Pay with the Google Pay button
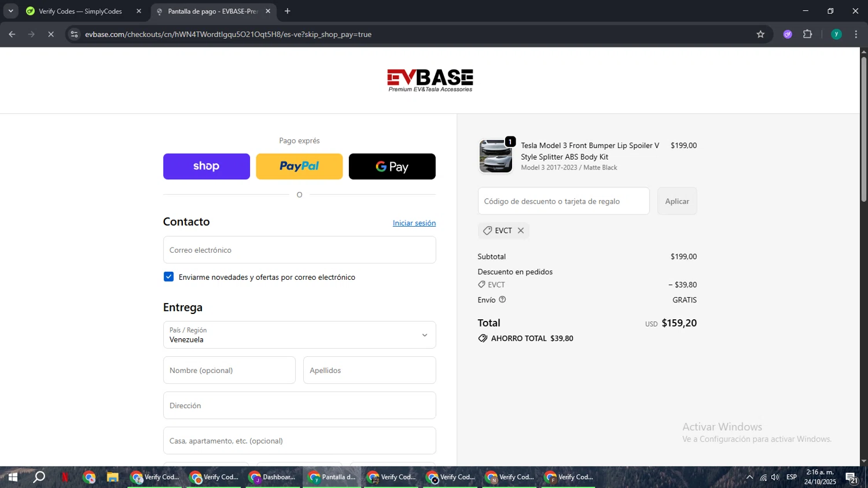 pos(392,167)
